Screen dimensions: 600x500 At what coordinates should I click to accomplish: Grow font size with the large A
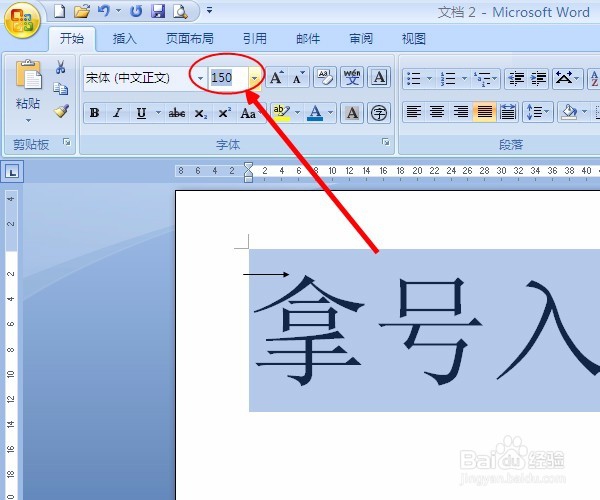[276, 78]
